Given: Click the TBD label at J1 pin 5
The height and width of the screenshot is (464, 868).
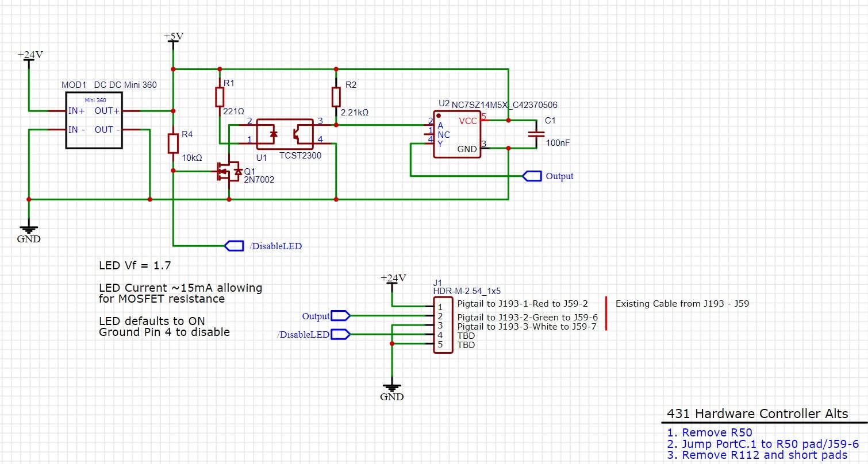Looking at the screenshot, I should tap(466, 345).
